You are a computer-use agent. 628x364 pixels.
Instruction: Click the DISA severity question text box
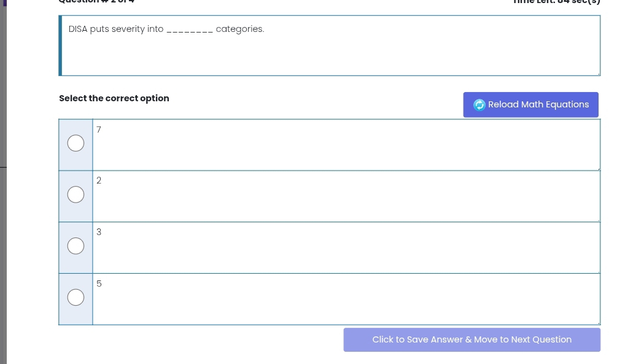(330, 46)
